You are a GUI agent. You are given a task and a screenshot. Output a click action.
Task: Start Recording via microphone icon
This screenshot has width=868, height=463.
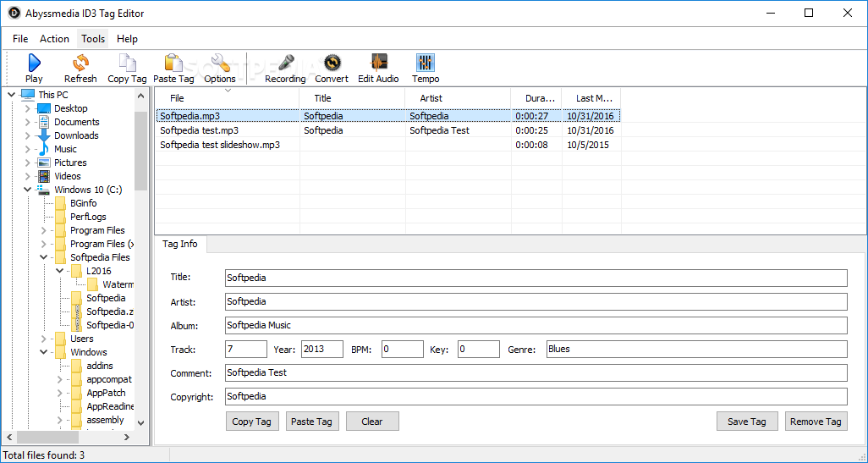[285, 69]
